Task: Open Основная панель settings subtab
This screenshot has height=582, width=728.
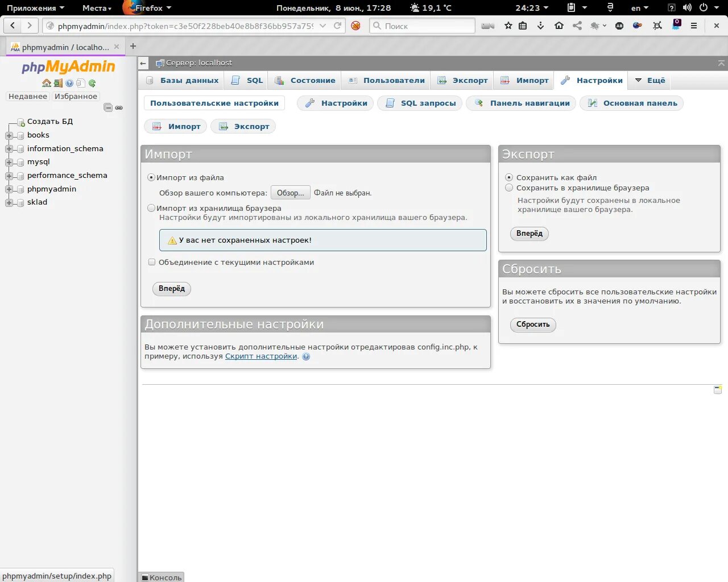Action: (632, 103)
